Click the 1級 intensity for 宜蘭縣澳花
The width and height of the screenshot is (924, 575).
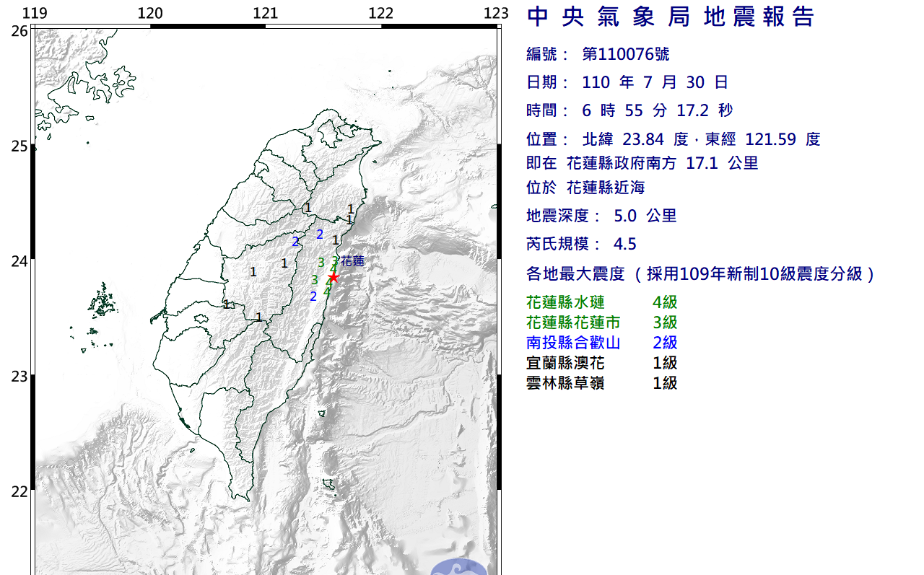[x=665, y=363]
